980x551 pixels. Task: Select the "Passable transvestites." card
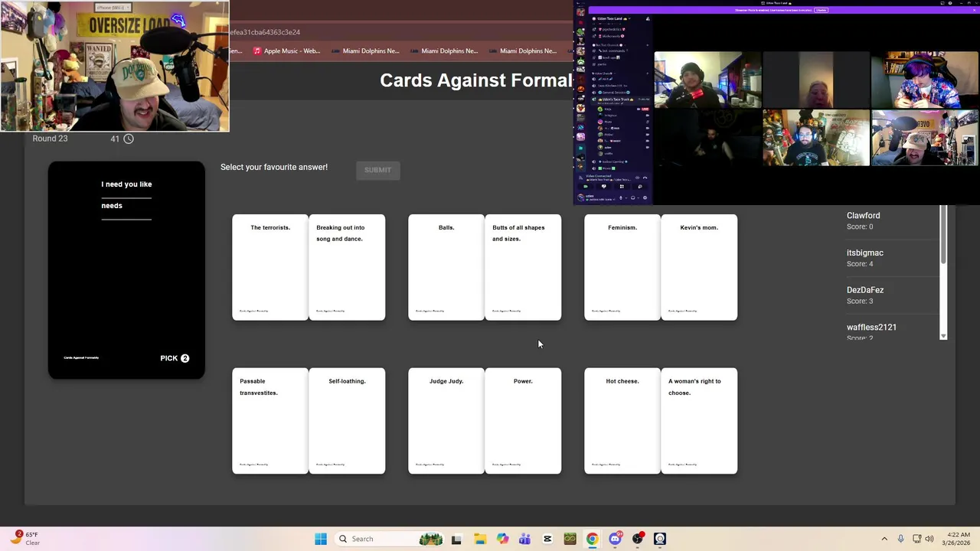[x=270, y=421]
